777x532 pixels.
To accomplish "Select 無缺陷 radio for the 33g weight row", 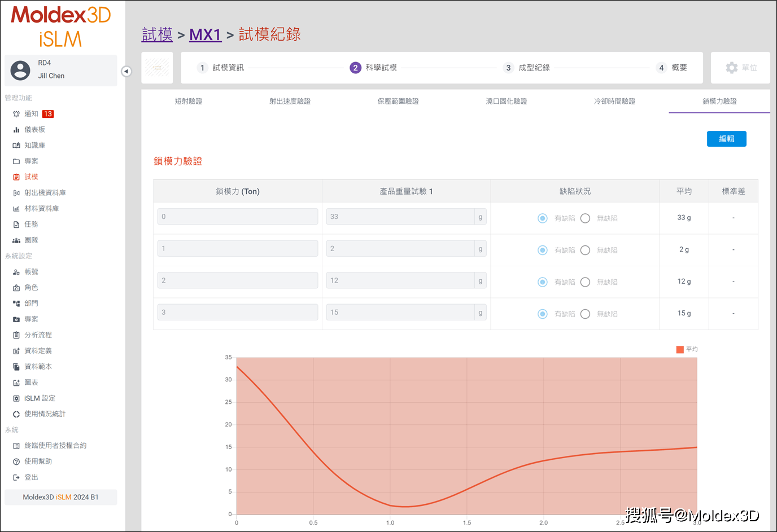I will 585,218.
